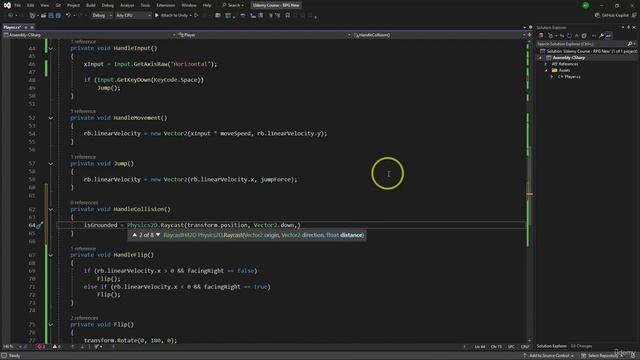The width and height of the screenshot is (640, 360).
Task: Expand the References node
Action: point(546,64)
